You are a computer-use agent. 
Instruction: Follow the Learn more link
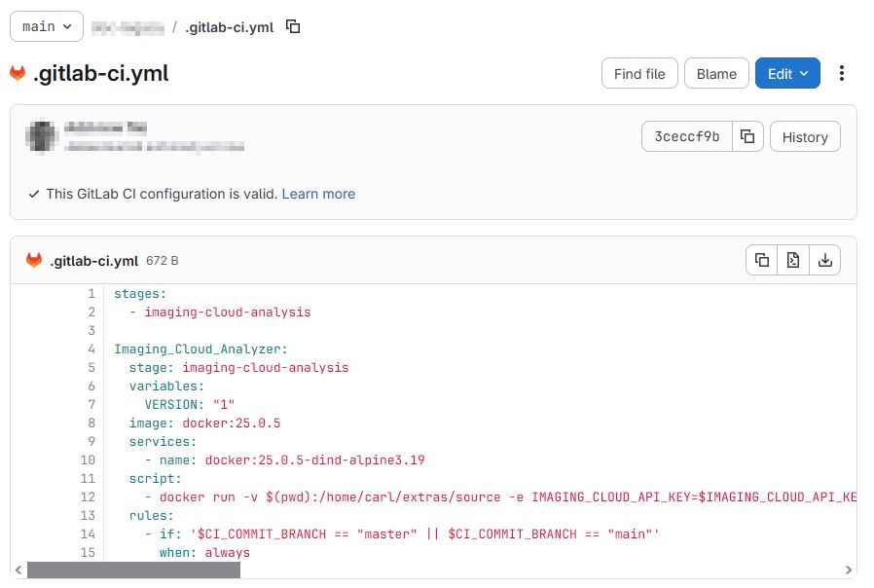[x=318, y=194]
